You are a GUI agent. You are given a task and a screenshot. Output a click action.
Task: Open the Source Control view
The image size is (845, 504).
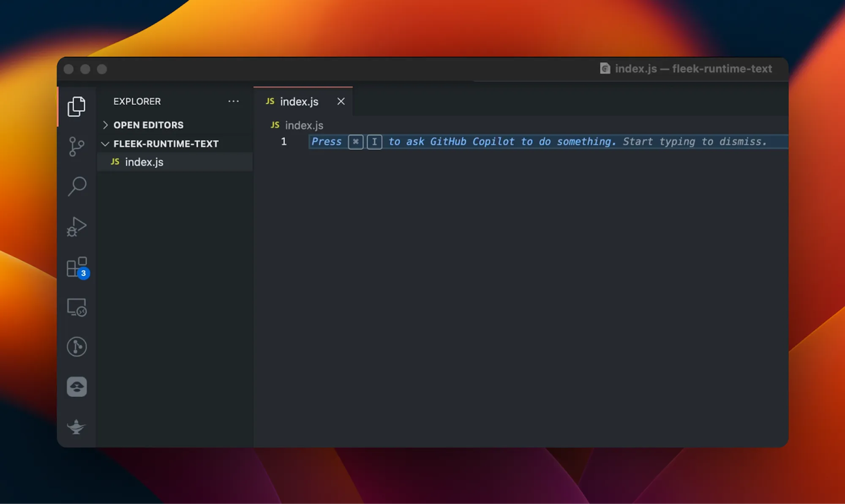76,147
